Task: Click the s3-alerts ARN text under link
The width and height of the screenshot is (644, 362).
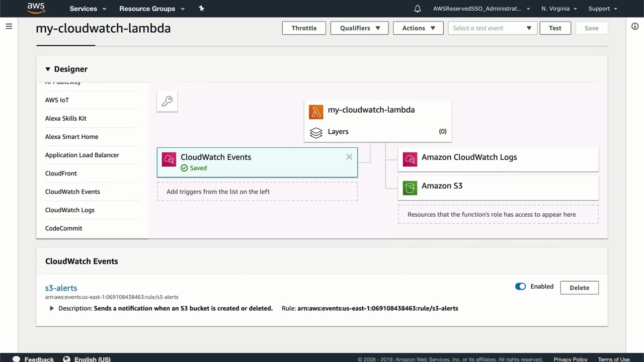Action: coord(112,297)
